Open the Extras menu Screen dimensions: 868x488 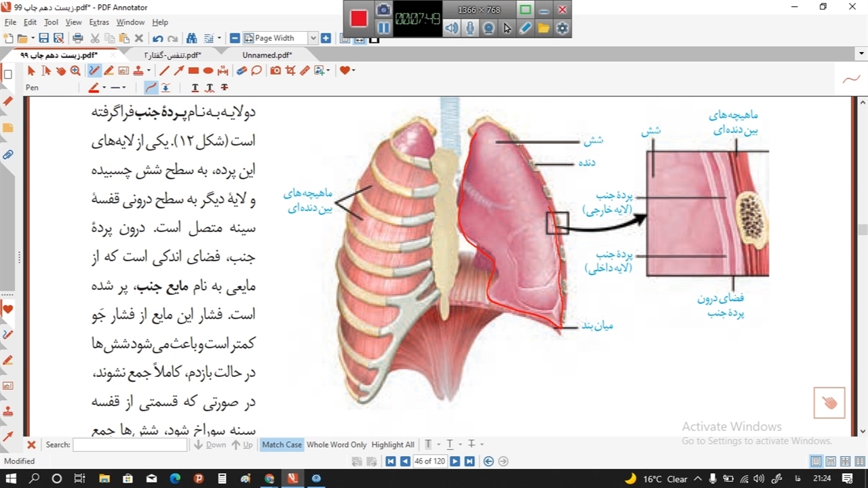coord(99,22)
